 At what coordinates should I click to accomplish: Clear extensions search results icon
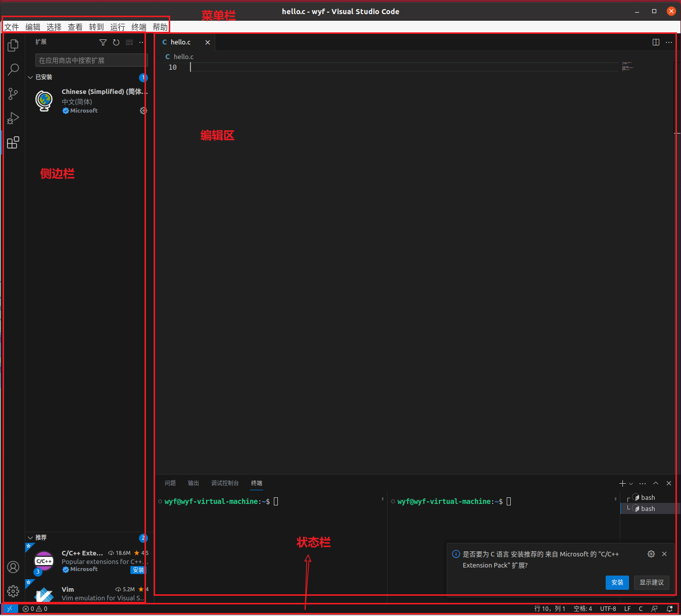click(x=129, y=42)
